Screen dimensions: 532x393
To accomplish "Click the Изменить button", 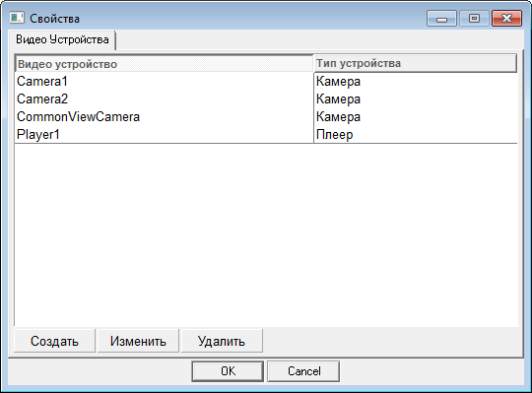I will pos(138,341).
